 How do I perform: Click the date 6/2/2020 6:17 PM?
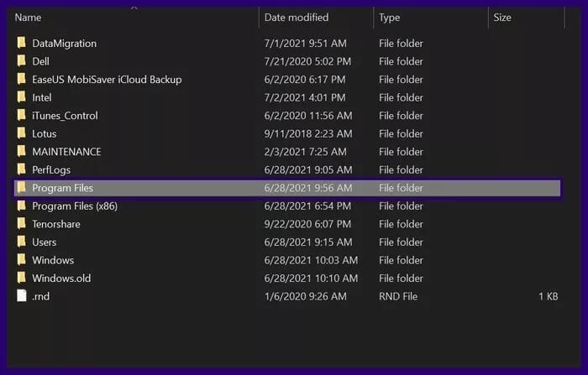tap(305, 80)
